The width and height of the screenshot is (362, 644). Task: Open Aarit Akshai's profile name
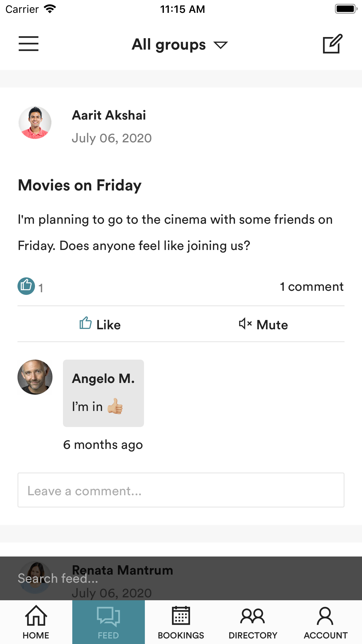pos(109,115)
